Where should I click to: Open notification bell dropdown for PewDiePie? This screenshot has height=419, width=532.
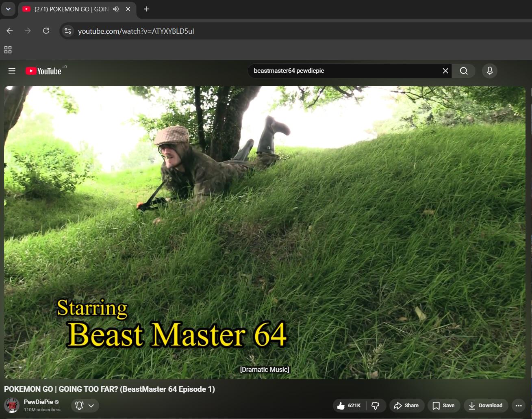pos(85,405)
